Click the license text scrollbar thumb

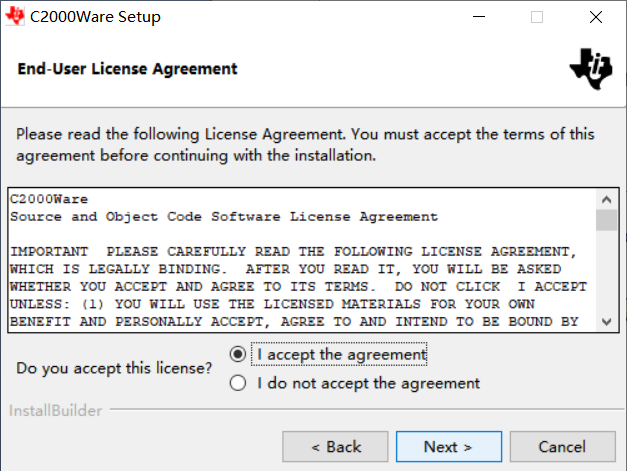coord(606,220)
